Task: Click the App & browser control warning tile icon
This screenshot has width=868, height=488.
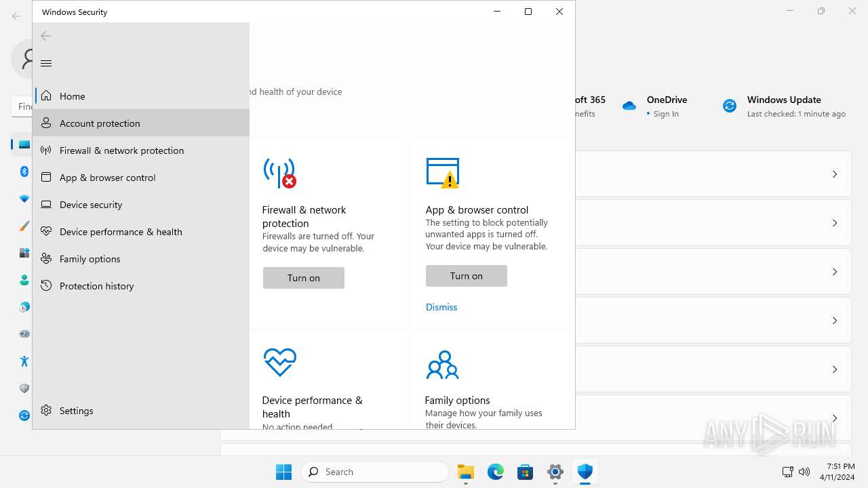Action: pos(443,173)
